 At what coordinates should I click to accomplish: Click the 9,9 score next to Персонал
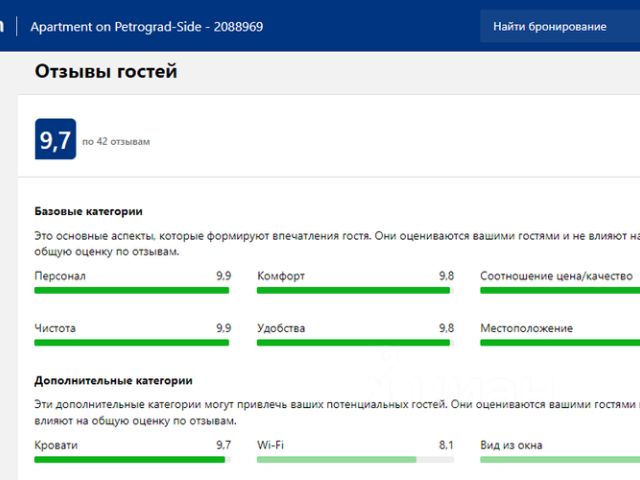coord(223,276)
